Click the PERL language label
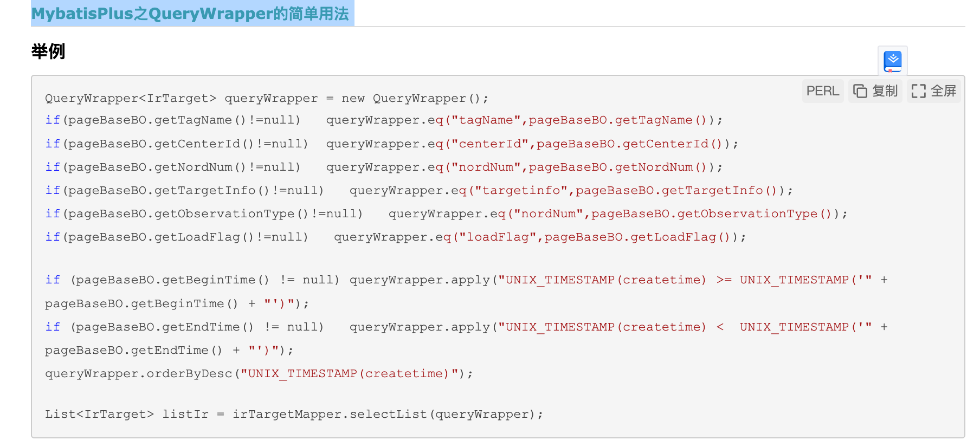 [x=822, y=91]
